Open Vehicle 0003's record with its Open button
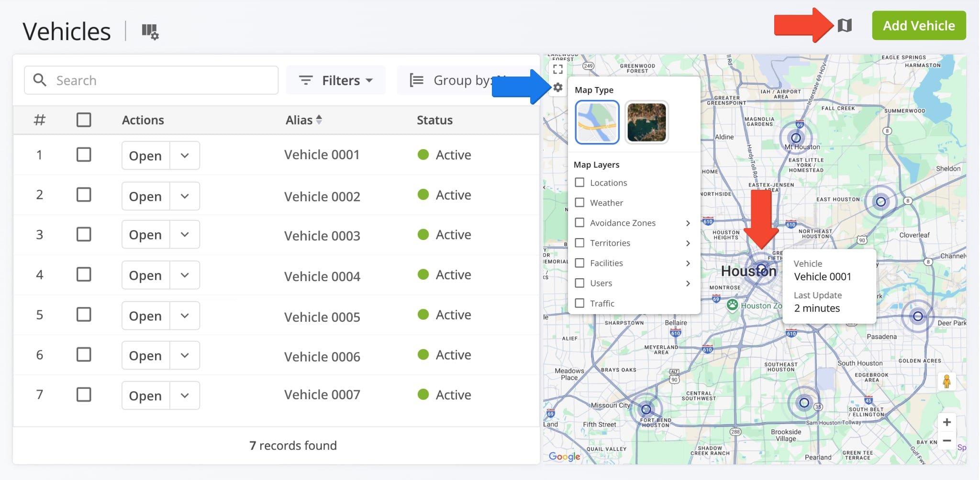The height and width of the screenshot is (480, 980). 145,234
